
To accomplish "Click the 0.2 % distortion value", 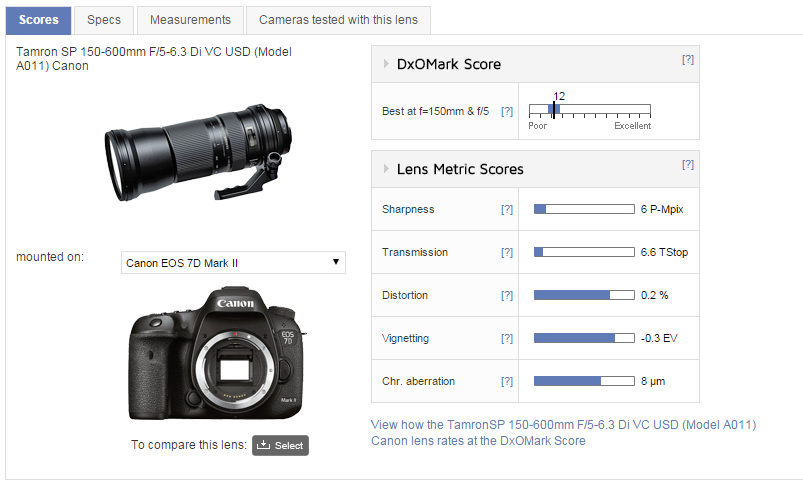I will pos(654,295).
